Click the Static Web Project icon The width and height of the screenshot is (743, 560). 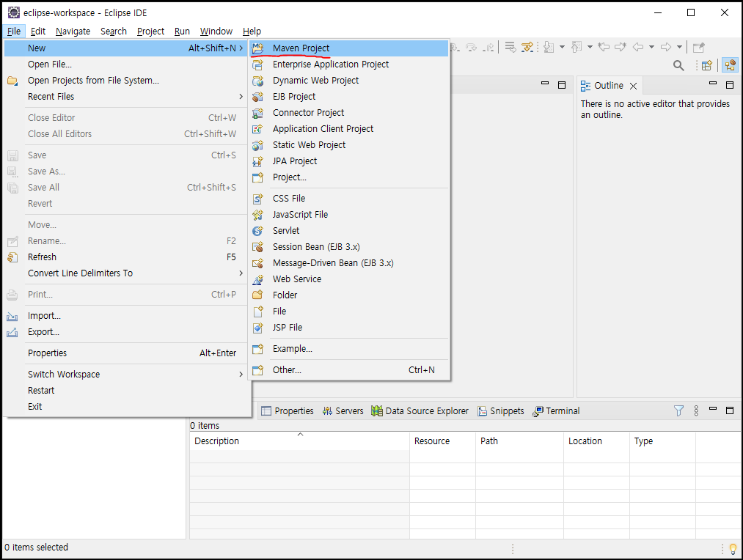257,145
